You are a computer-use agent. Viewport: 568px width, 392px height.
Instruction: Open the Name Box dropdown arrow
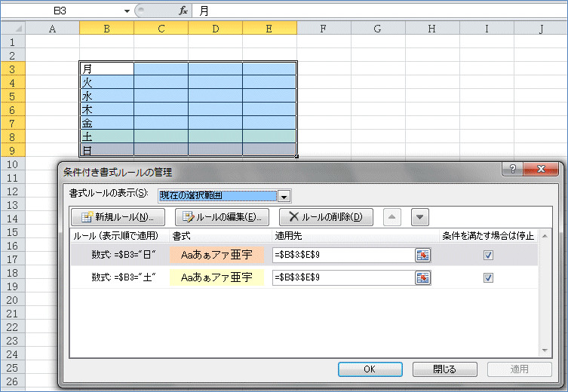(127, 11)
